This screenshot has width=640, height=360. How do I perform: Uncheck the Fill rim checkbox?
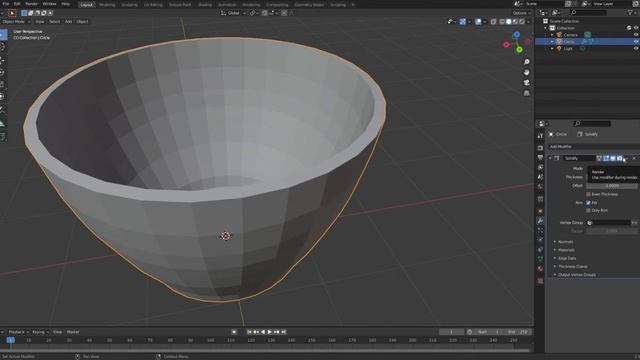[588, 202]
